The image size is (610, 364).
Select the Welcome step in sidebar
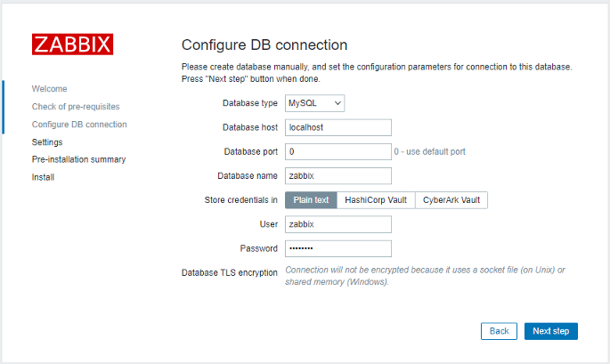[x=49, y=89]
